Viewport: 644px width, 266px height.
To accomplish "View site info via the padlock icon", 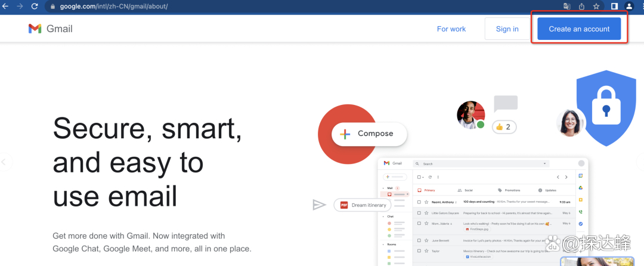I will pyautogui.click(x=52, y=7).
